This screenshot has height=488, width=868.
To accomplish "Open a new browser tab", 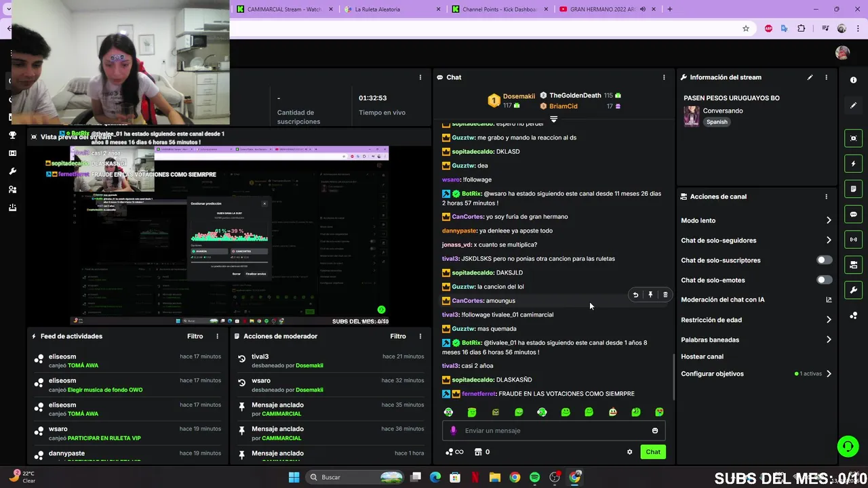I will click(670, 9).
